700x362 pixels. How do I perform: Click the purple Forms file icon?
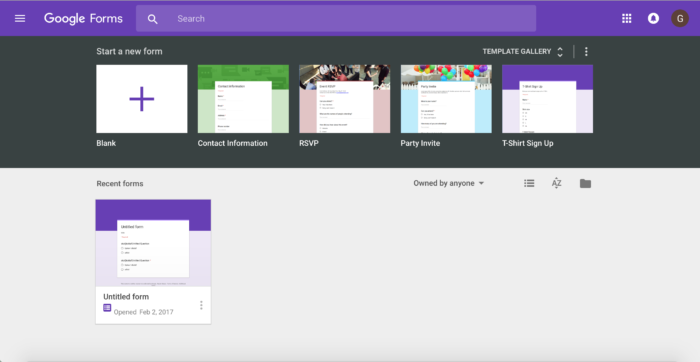107,308
